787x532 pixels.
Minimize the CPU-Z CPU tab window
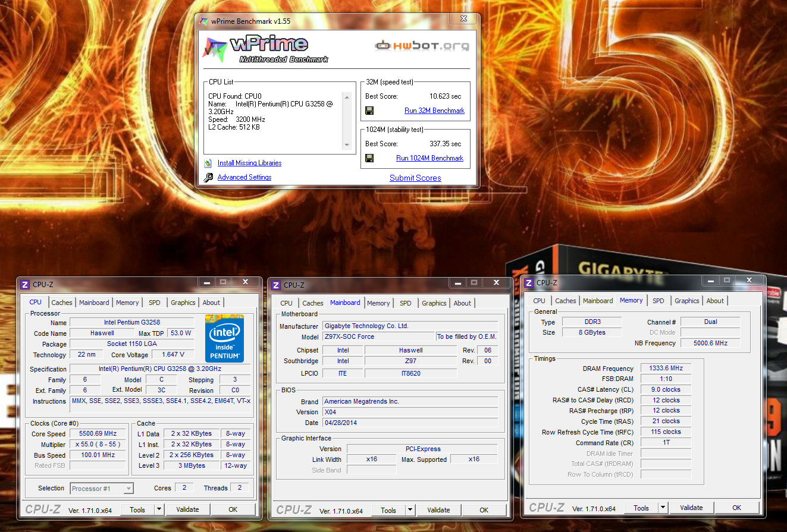tap(206, 282)
